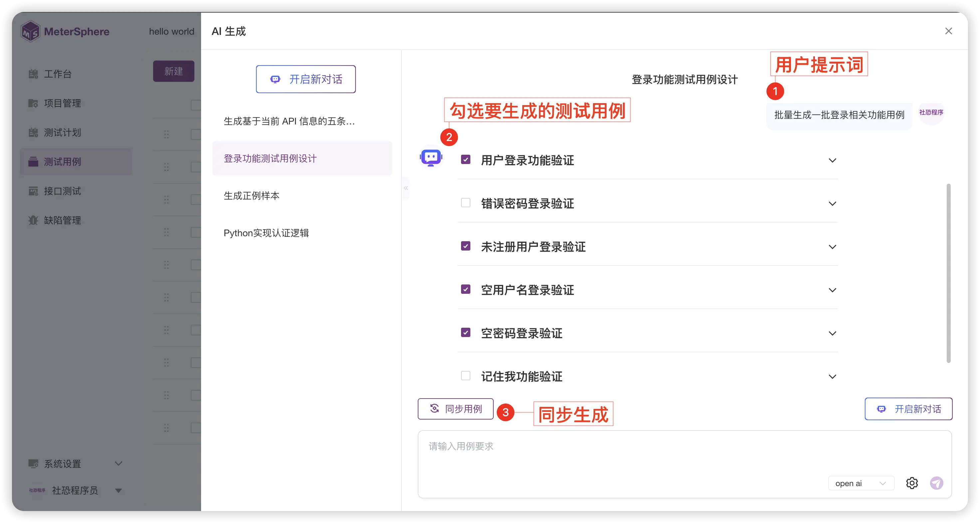The width and height of the screenshot is (980, 523).
Task: Uncheck 未注册用户登录验证 checkbox
Action: click(x=466, y=246)
